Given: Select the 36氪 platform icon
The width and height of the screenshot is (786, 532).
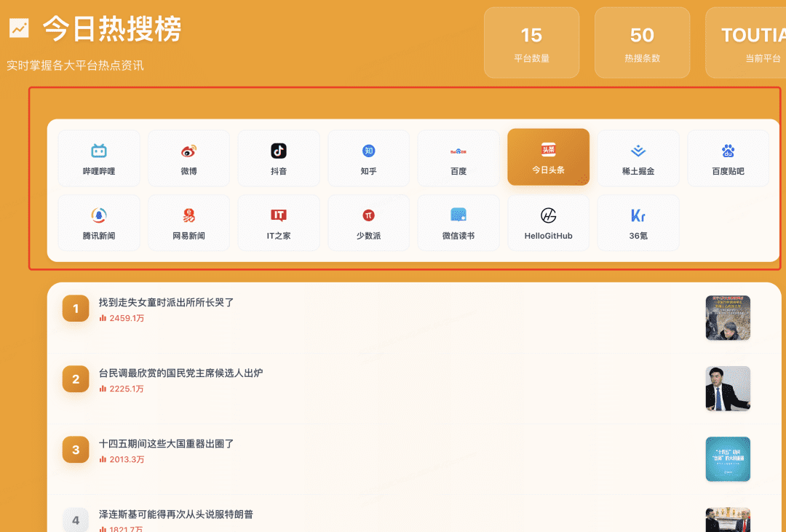Looking at the screenshot, I should point(638,215).
